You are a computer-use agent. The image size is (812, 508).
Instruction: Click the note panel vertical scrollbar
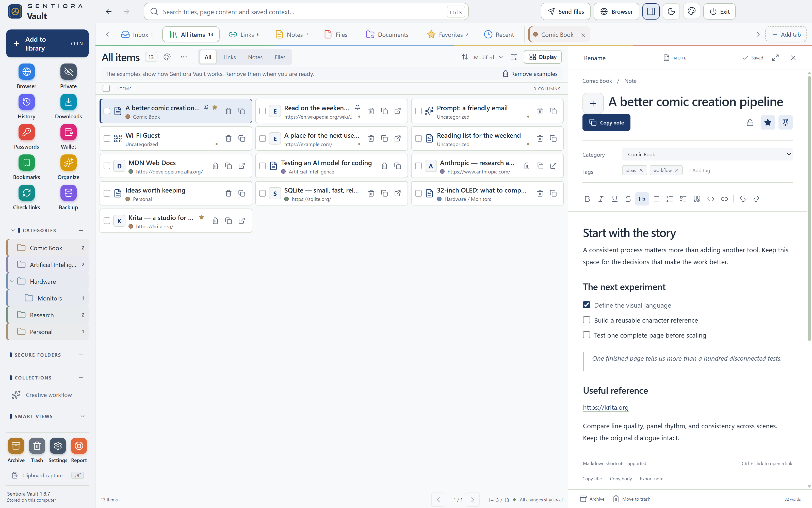[x=809, y=208]
